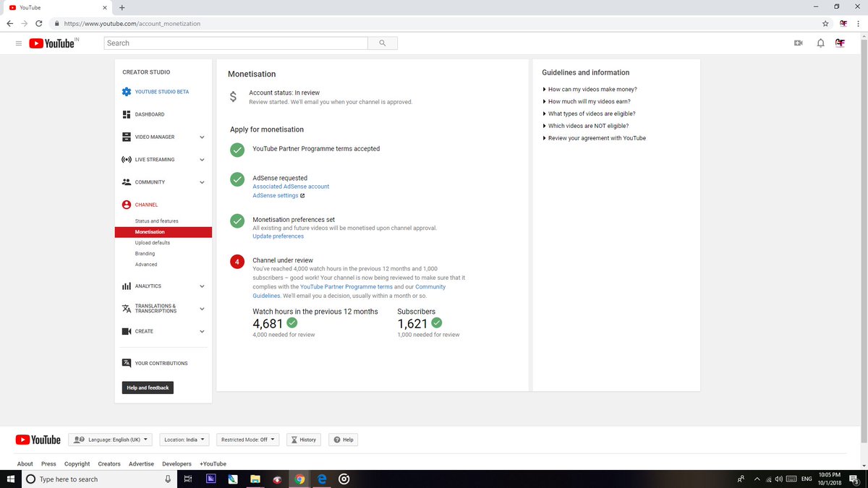The height and width of the screenshot is (488, 868).
Task: Click the footer History button
Action: point(304,440)
